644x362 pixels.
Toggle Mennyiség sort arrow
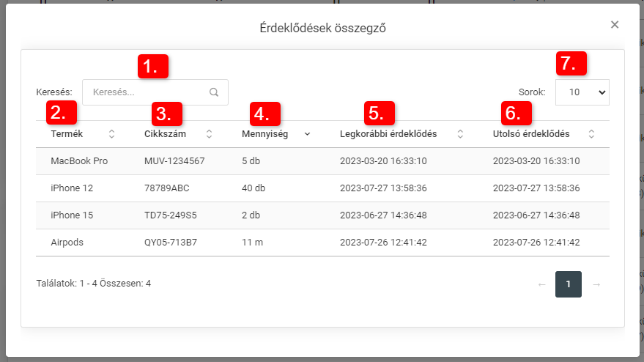(307, 134)
